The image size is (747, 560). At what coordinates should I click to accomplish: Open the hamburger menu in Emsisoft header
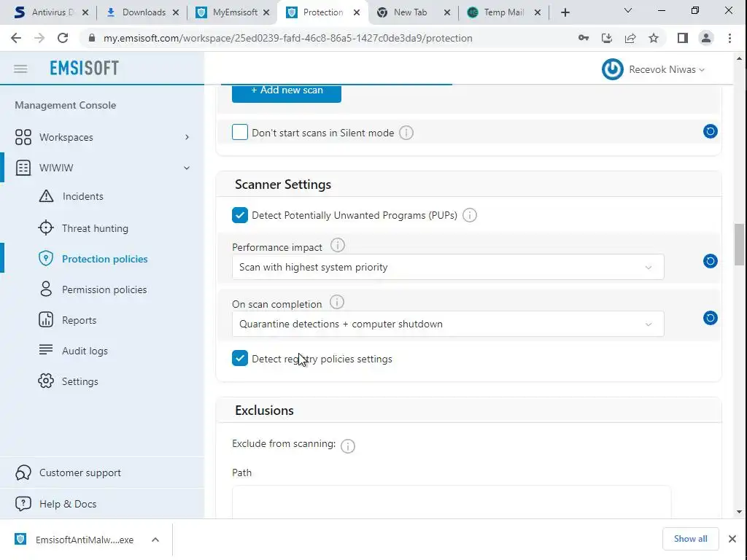point(20,69)
